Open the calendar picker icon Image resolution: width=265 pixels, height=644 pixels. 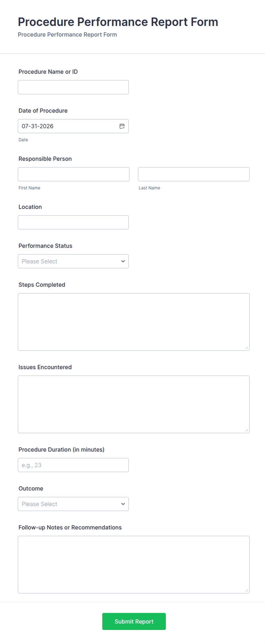122,126
